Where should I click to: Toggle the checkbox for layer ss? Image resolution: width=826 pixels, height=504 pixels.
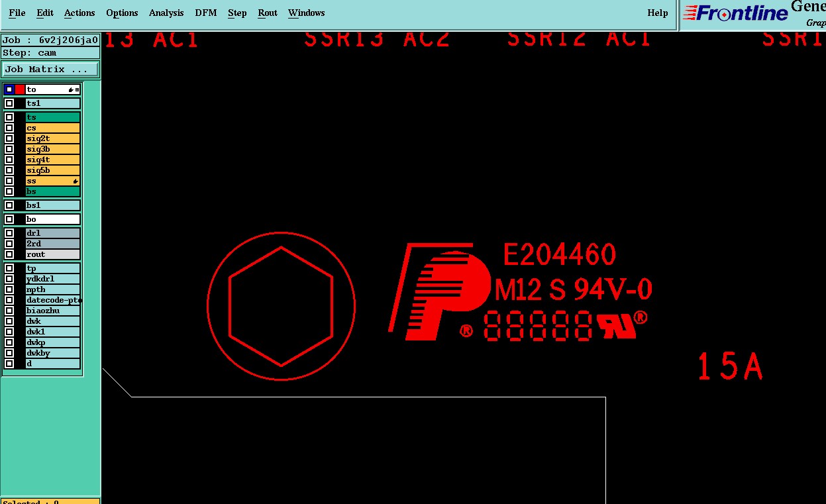[9, 181]
